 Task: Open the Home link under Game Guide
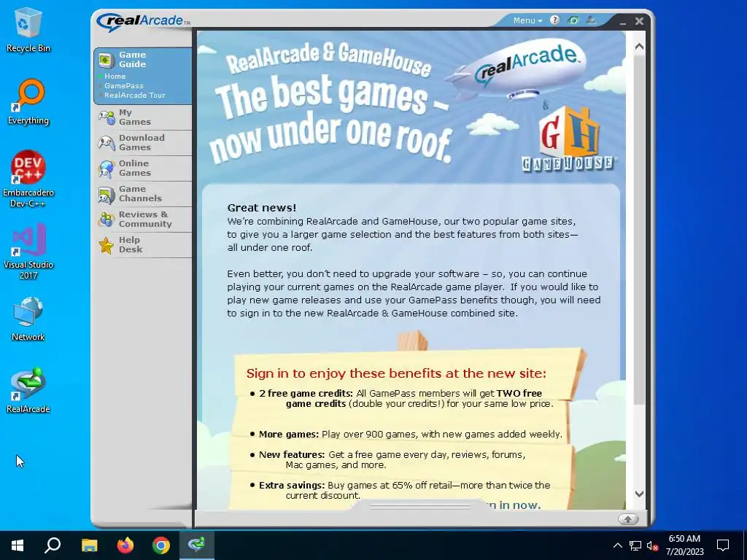(115, 76)
